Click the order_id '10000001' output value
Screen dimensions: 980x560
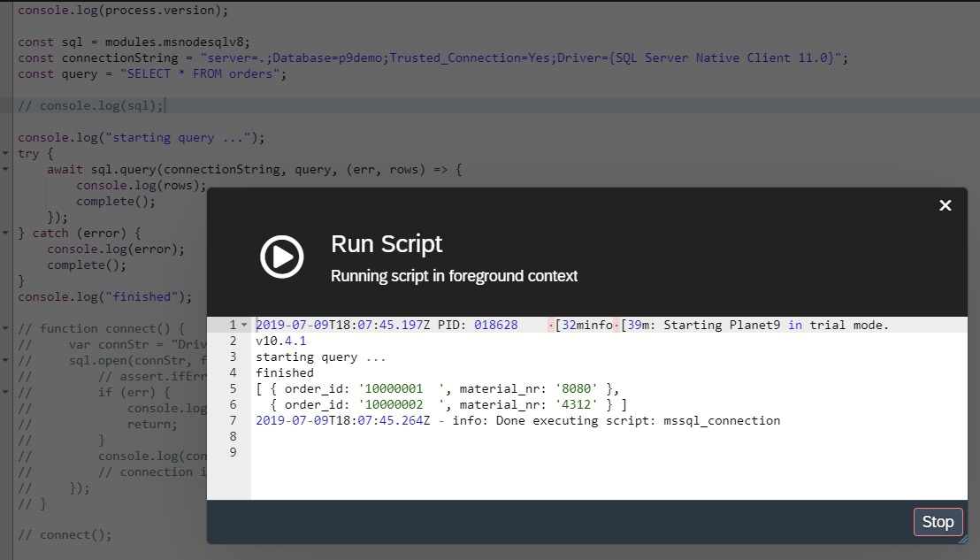(390, 388)
